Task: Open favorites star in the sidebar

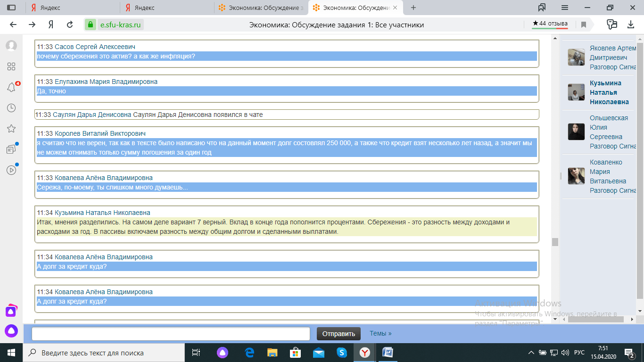Action: click(11, 129)
